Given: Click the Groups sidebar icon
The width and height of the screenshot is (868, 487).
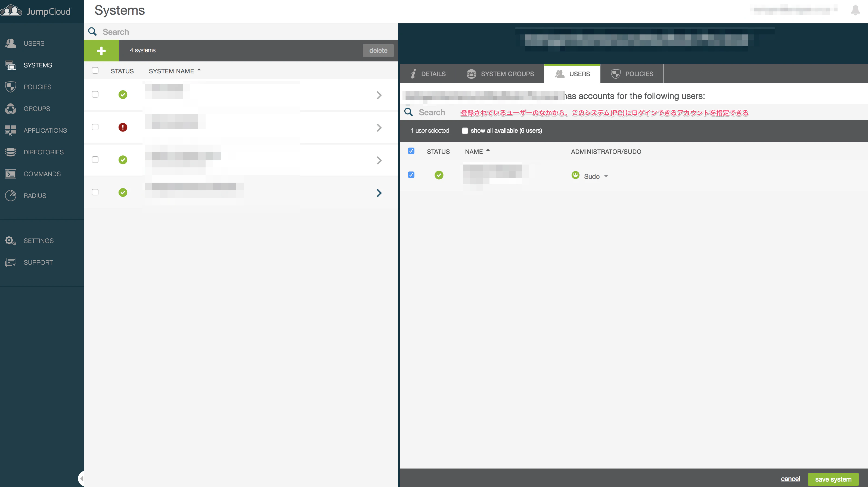Looking at the screenshot, I should 10,108.
